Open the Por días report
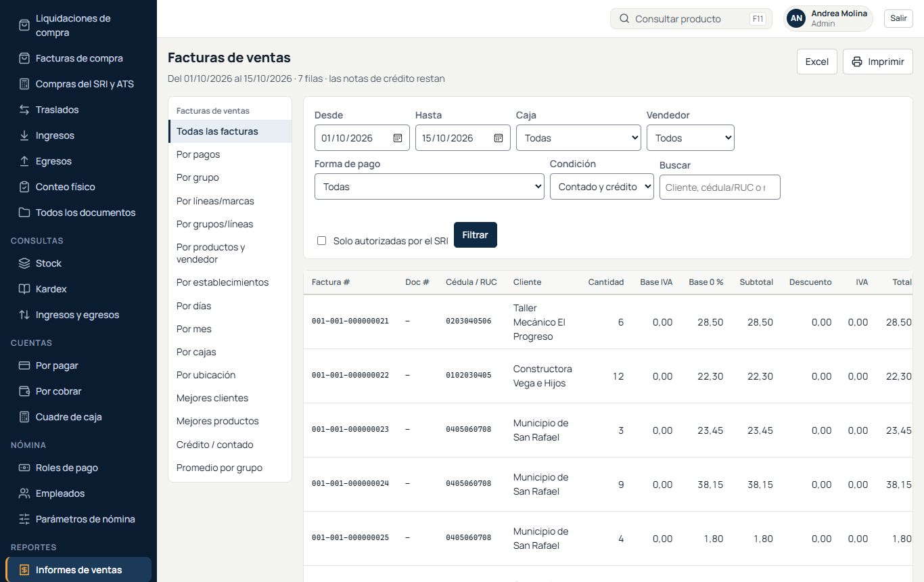 pyautogui.click(x=230, y=306)
